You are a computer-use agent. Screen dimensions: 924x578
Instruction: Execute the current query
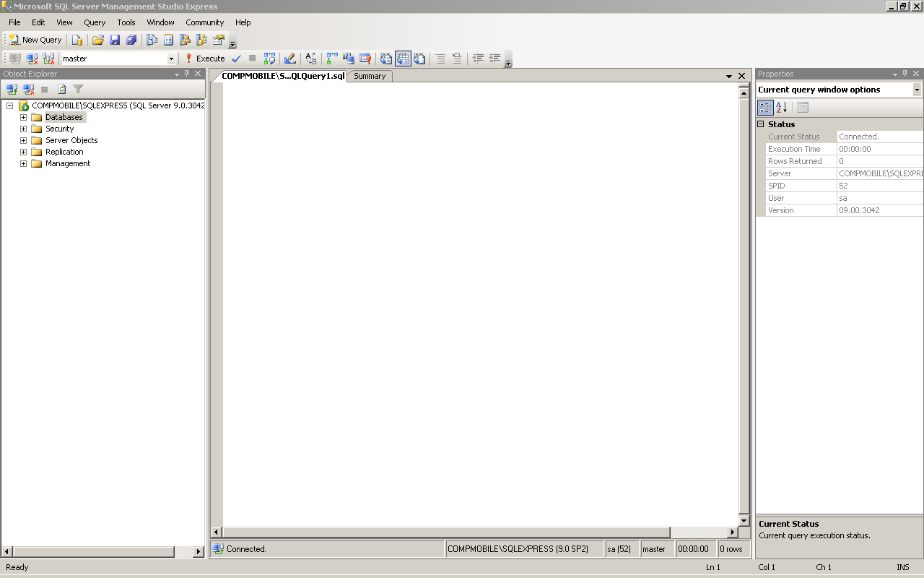[x=205, y=59]
